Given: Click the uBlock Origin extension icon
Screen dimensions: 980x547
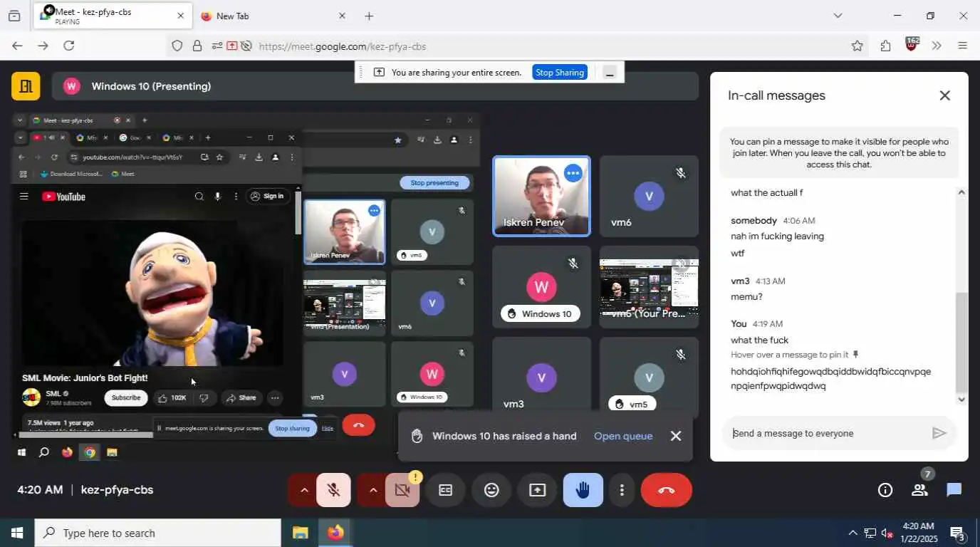Looking at the screenshot, I should click(x=912, y=44).
